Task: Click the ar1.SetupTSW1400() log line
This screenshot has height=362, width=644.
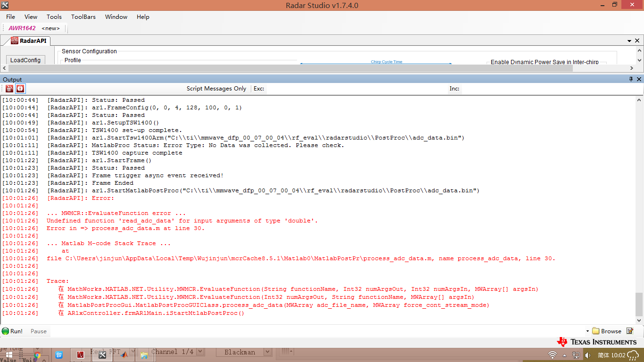Action: tap(125, 123)
